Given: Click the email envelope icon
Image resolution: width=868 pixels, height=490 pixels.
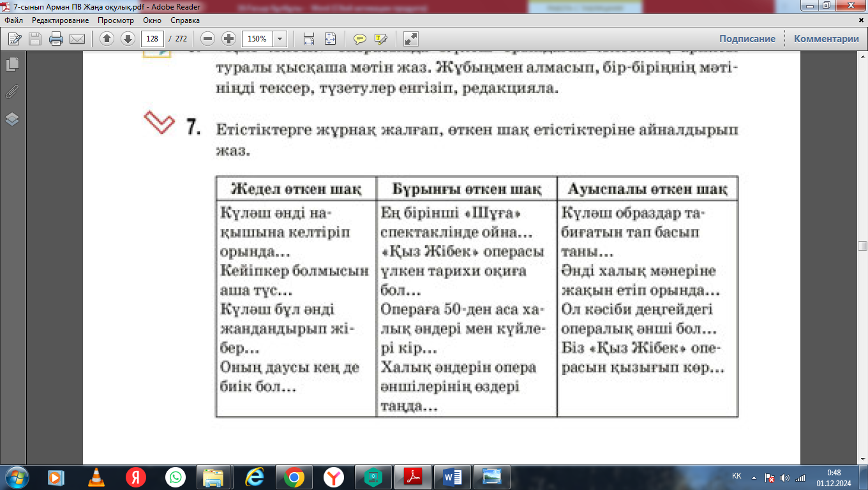Looking at the screenshot, I should 77,39.
